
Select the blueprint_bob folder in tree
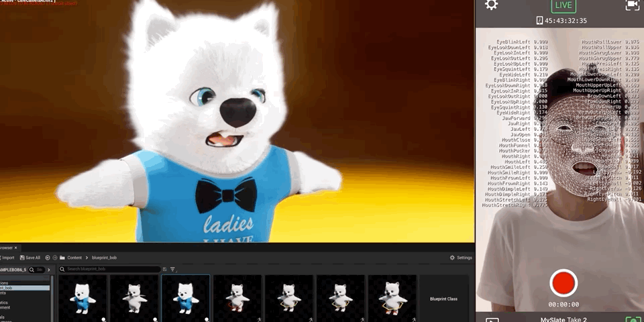(x=25, y=288)
